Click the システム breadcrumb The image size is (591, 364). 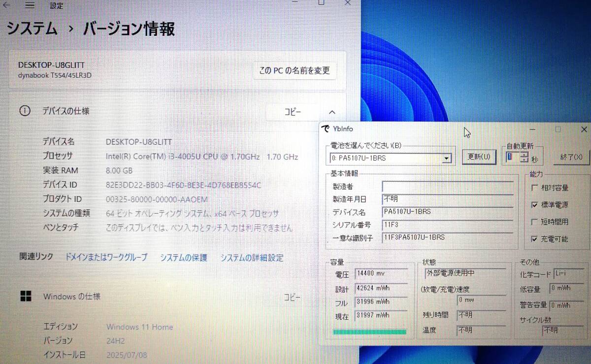[x=32, y=29]
